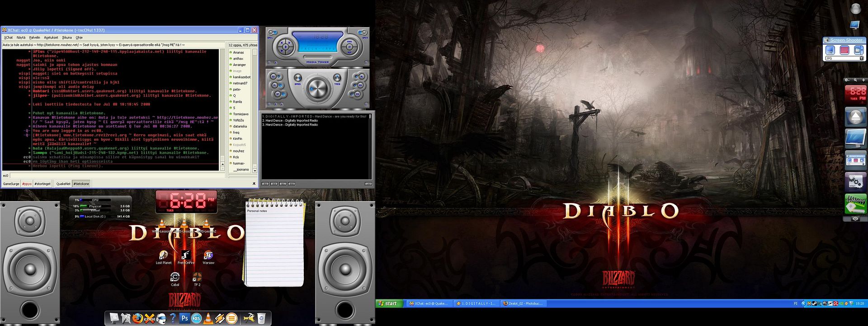The height and width of the screenshot is (326, 868).
Task: Toggle the REP repeat button on player
Action: pyautogui.click(x=360, y=85)
